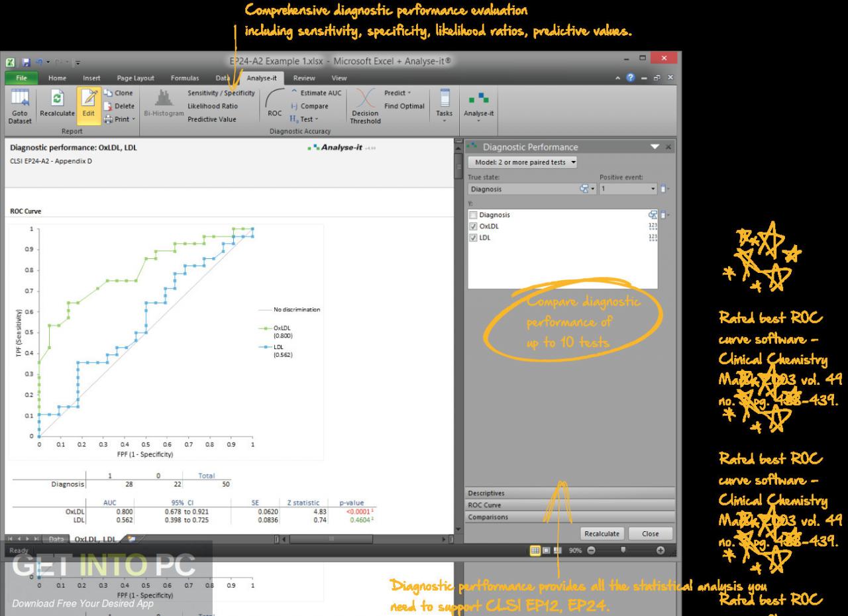Open Excel help question mark icon
Viewport: 848px width, 616px height.
(x=629, y=78)
